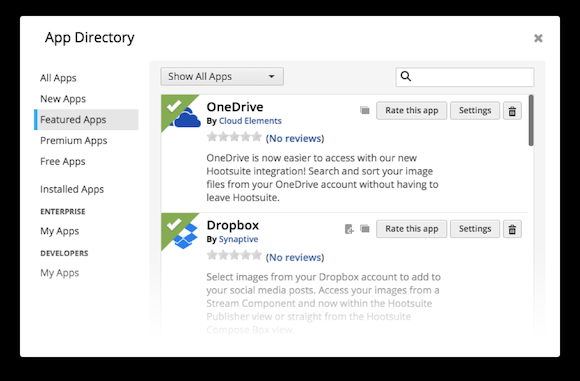
Task: Select New Apps in sidebar
Action: 63,99
